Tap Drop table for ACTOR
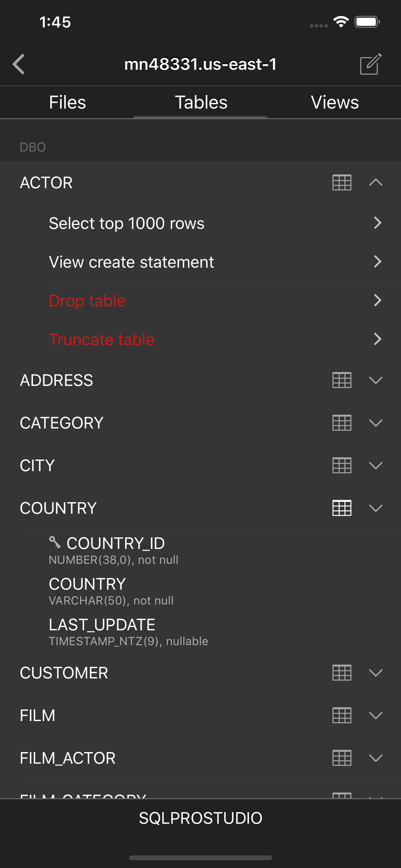Image resolution: width=401 pixels, height=868 pixels. pyautogui.click(x=87, y=301)
